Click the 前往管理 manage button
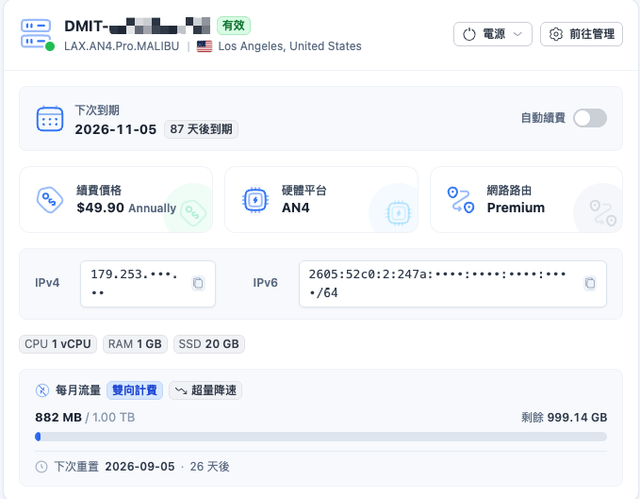The height and width of the screenshot is (499, 640). [581, 34]
